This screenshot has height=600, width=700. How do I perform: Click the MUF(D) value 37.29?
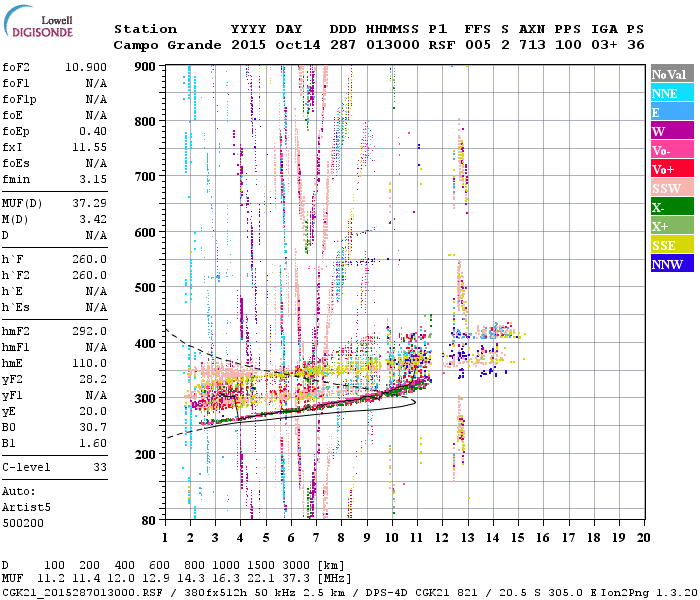point(89,203)
